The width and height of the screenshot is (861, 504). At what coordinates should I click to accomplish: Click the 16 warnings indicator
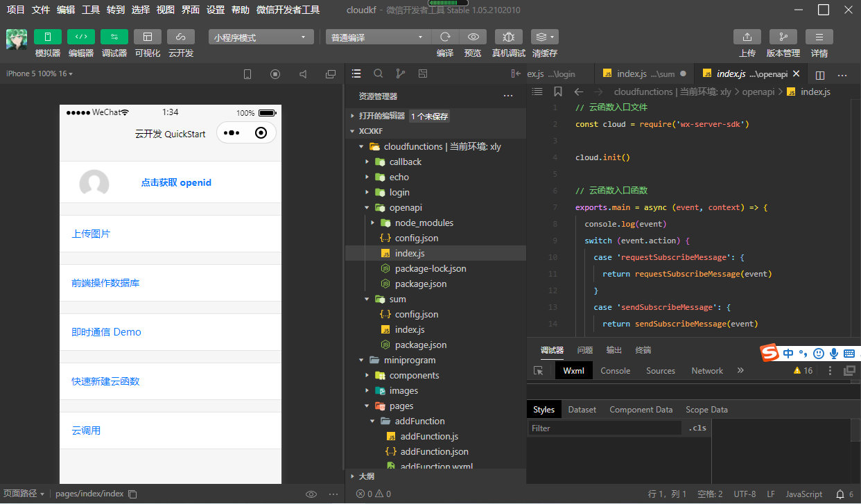pyautogui.click(x=803, y=371)
